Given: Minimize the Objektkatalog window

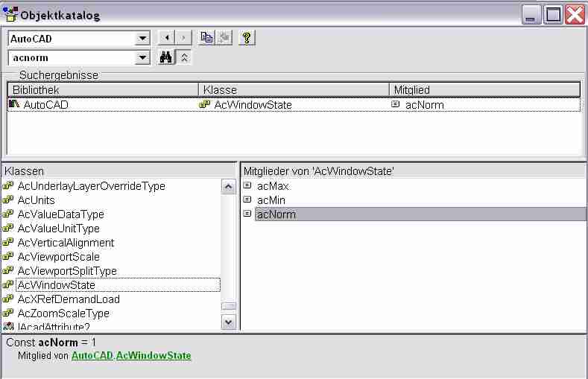Looking at the screenshot, I should [x=531, y=15].
